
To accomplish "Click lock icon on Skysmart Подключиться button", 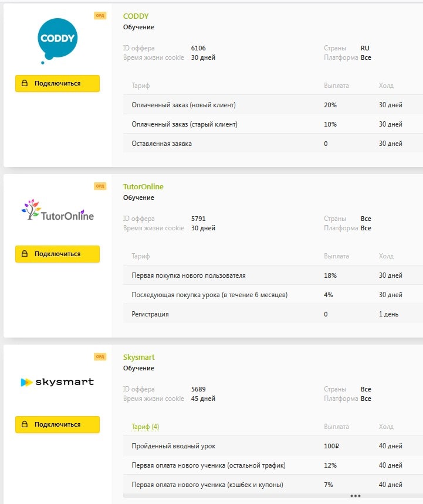I will point(25,424).
